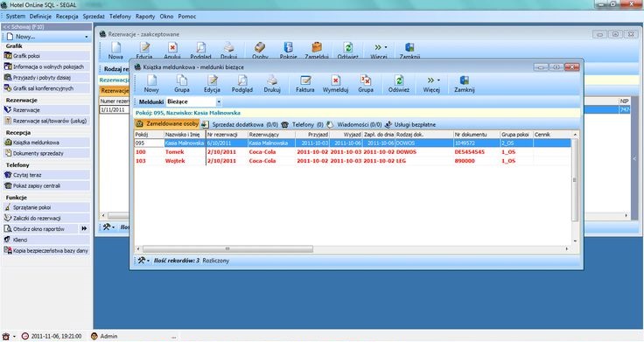
Task: Click date 2011-11-06 in status bar
Action: point(52,336)
